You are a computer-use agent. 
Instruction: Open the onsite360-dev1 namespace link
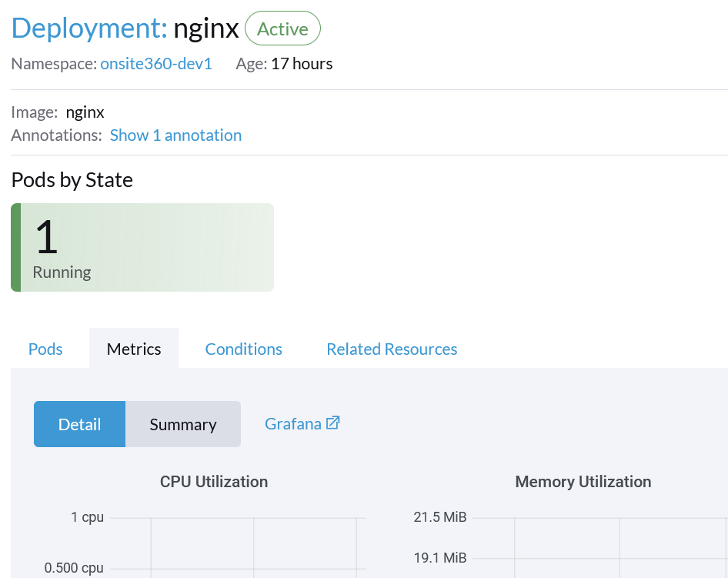click(x=155, y=64)
